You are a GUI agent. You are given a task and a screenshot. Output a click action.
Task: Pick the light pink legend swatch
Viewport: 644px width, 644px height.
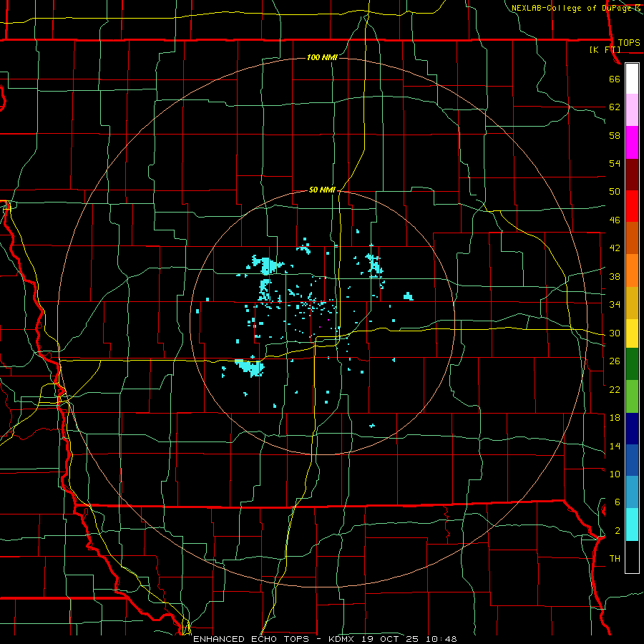pyautogui.click(x=632, y=110)
